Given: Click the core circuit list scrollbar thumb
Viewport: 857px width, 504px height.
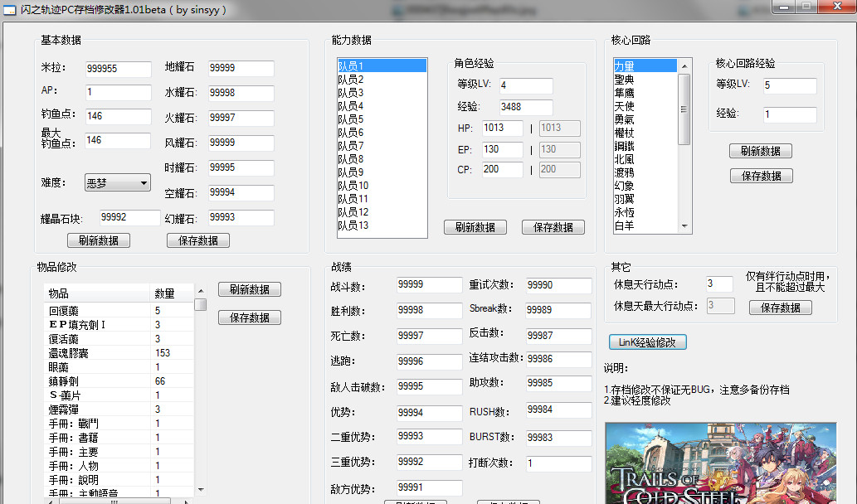Looking at the screenshot, I should 684,109.
